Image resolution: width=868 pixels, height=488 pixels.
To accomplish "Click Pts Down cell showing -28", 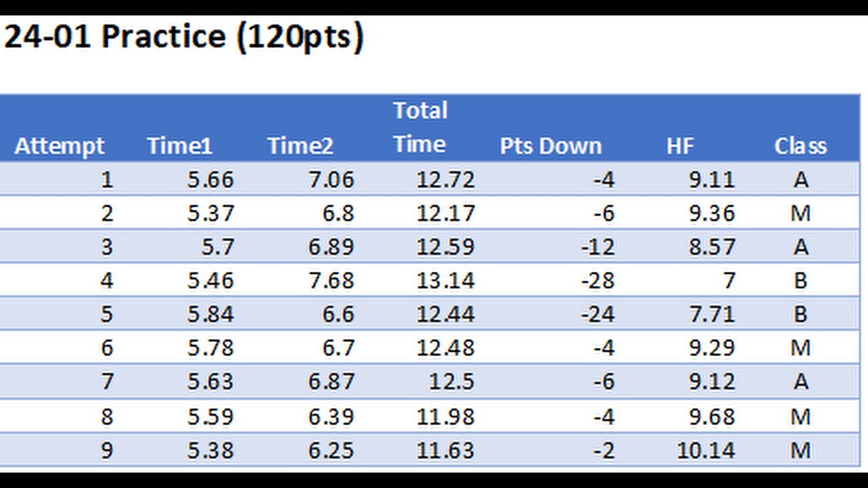I will (x=597, y=281).
